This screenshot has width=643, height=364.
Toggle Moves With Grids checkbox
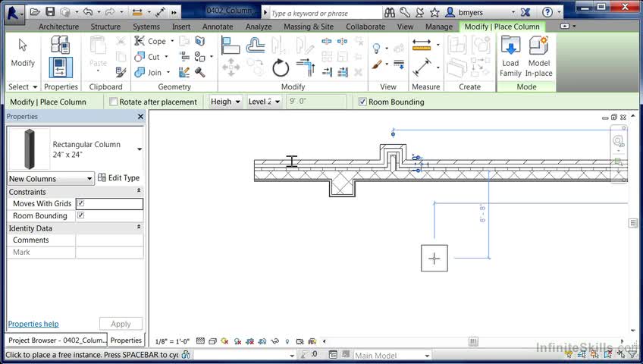81,203
